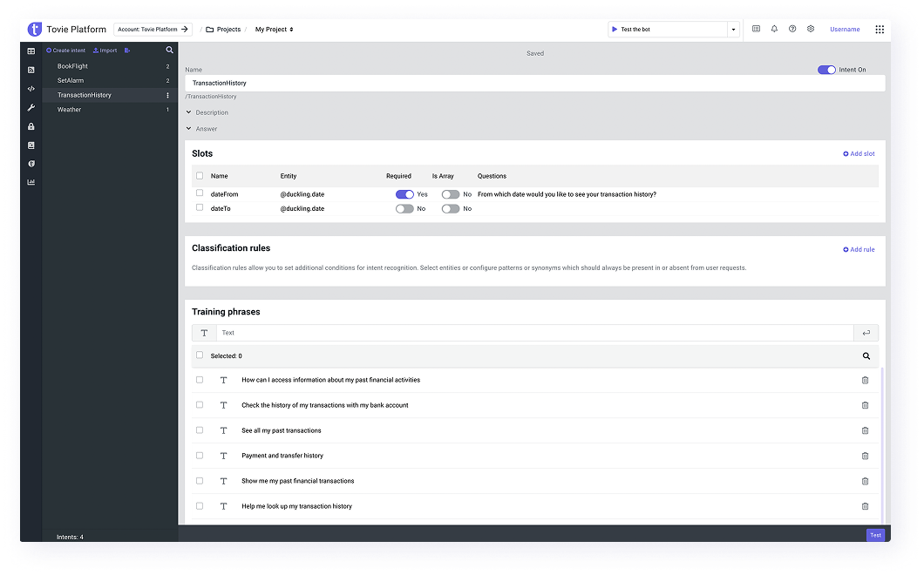924x575 pixels.
Task: Check the dateFrom slot checkbox
Action: click(199, 193)
